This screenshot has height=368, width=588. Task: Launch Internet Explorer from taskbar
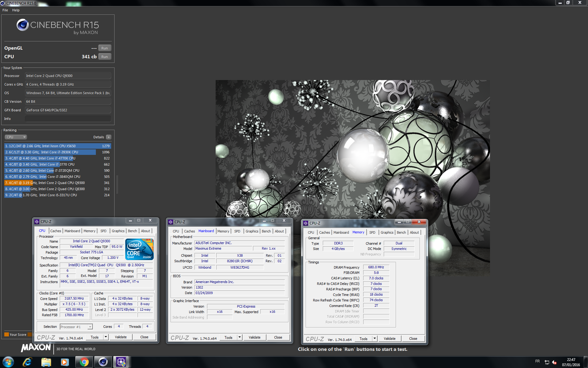[27, 362]
